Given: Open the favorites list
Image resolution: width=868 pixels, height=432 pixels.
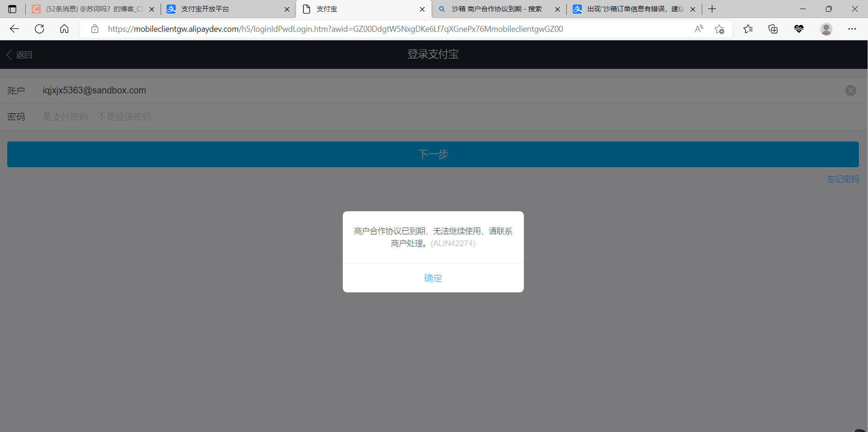Looking at the screenshot, I should [x=748, y=29].
